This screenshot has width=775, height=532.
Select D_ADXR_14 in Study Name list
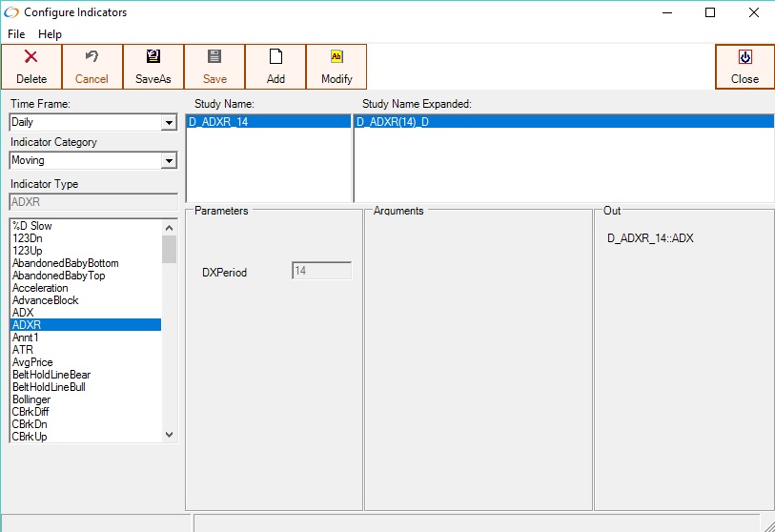coord(219,122)
